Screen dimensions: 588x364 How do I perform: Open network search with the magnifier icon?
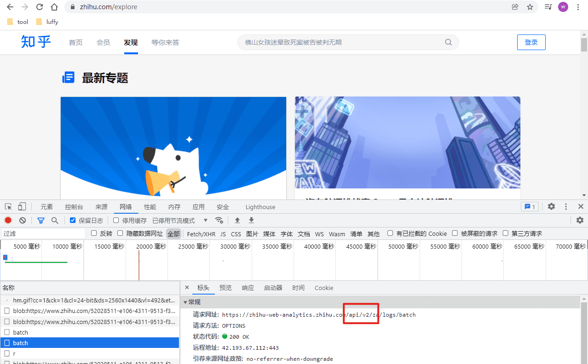point(55,221)
